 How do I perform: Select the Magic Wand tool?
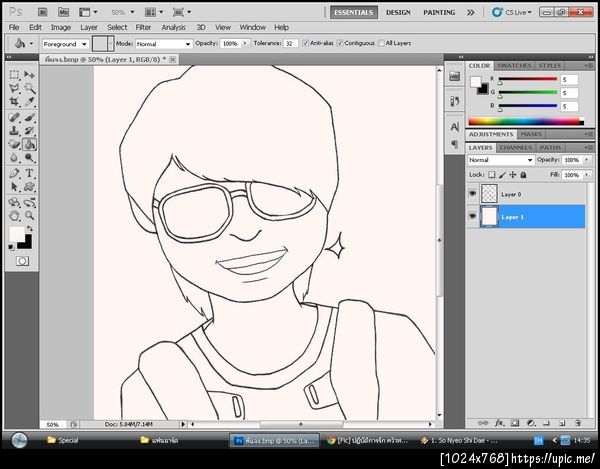pos(29,88)
